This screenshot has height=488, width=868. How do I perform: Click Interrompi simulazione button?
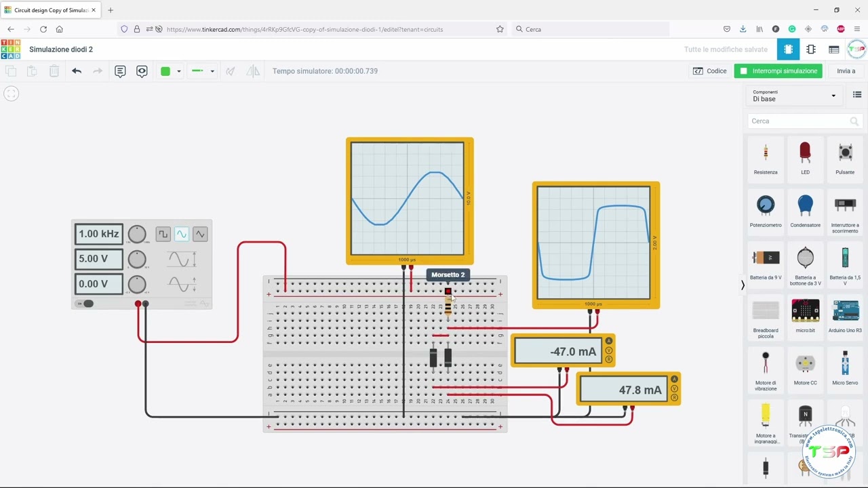[x=778, y=71]
